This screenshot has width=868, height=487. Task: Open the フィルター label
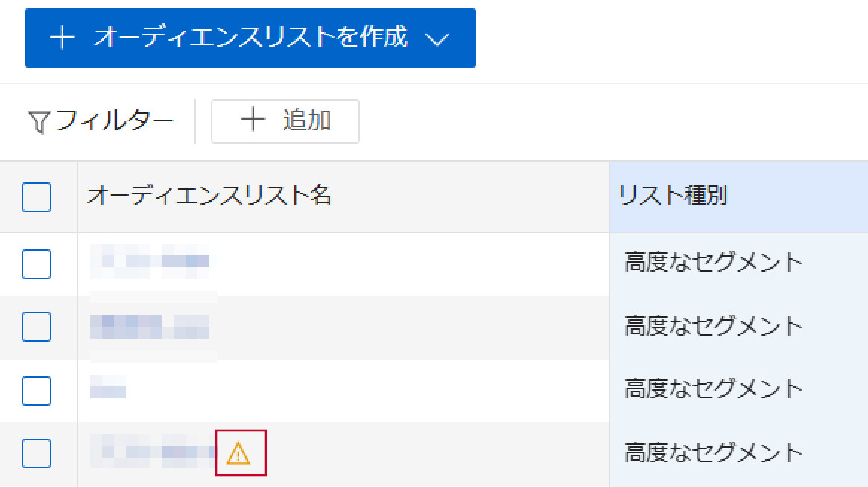coord(115,120)
